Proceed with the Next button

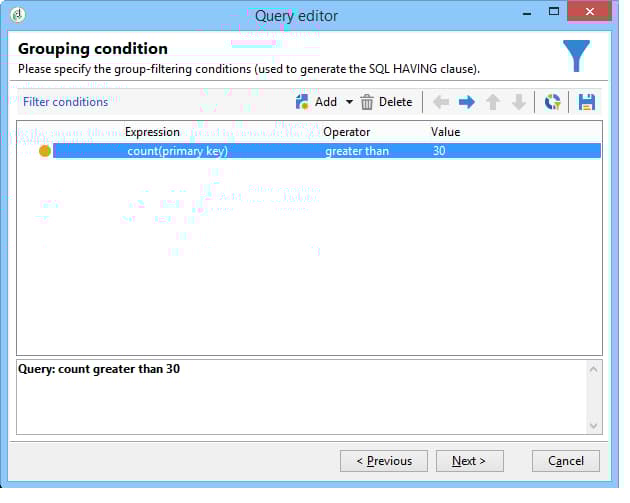(x=470, y=461)
